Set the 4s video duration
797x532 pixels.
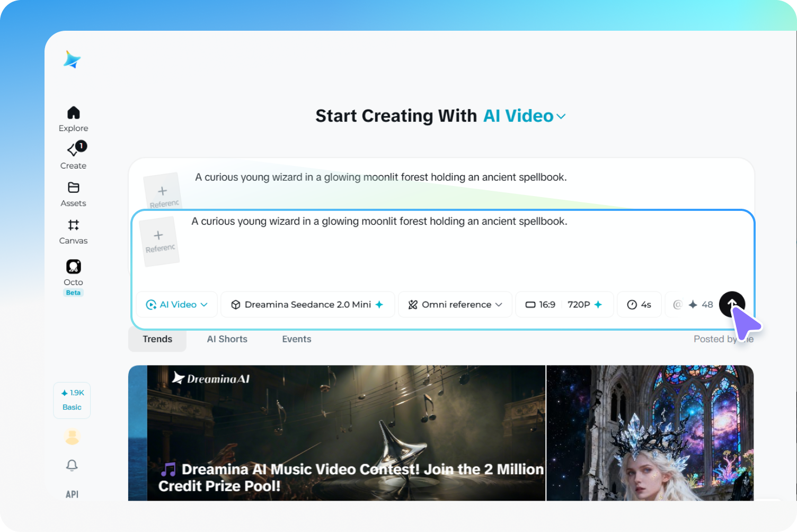(639, 305)
